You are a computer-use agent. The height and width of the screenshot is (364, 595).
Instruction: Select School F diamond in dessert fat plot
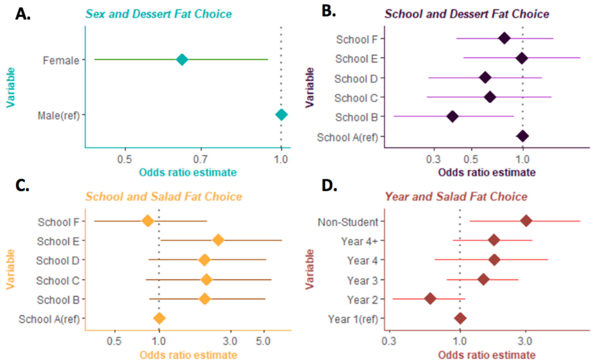[x=504, y=38]
